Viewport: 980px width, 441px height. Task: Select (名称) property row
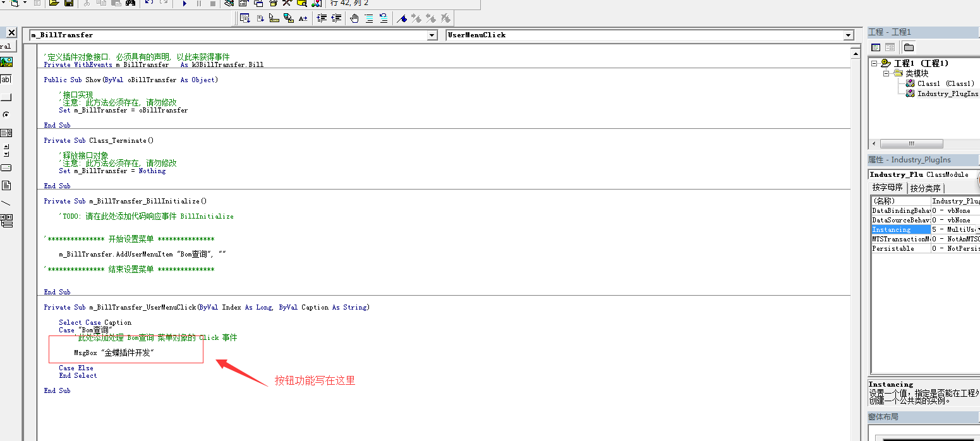pos(924,201)
